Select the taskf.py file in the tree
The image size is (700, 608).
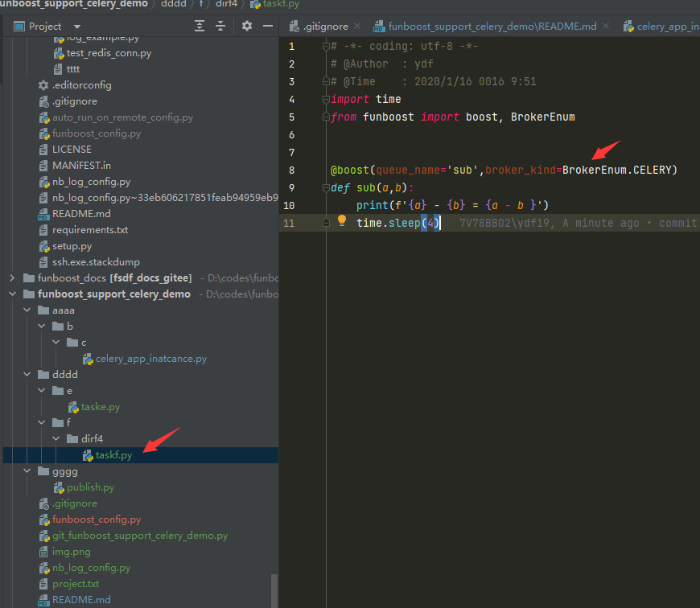[113, 455]
